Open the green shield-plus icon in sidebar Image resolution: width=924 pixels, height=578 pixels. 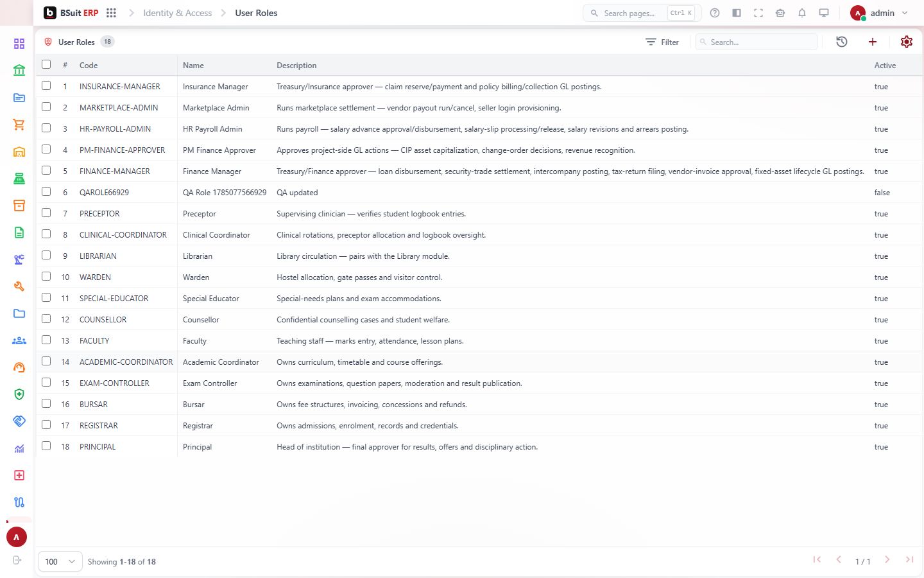coord(19,394)
